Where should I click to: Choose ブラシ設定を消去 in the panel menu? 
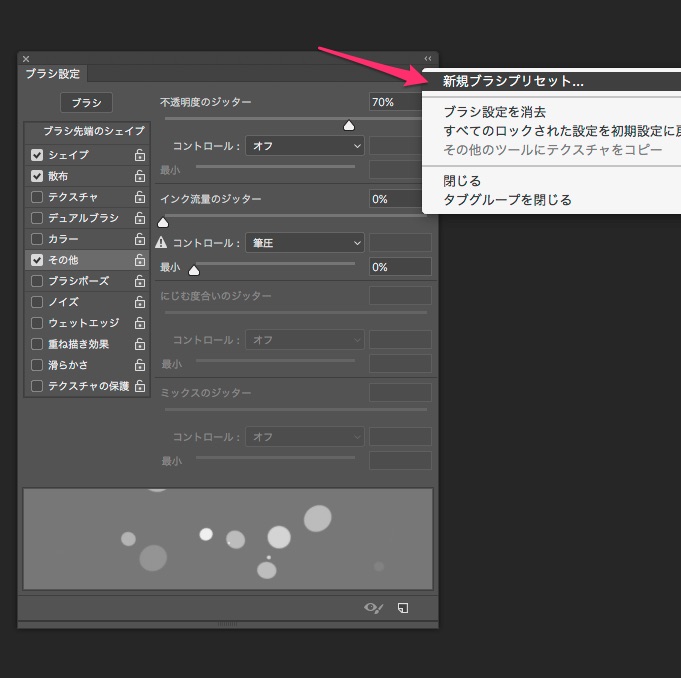[494, 112]
